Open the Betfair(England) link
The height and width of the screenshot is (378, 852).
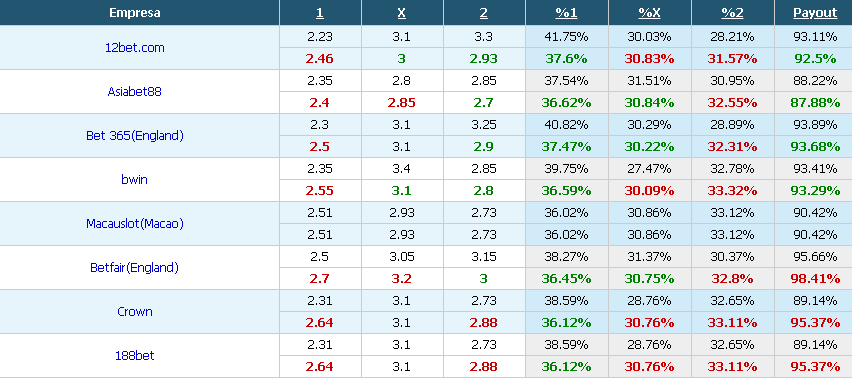pos(134,268)
